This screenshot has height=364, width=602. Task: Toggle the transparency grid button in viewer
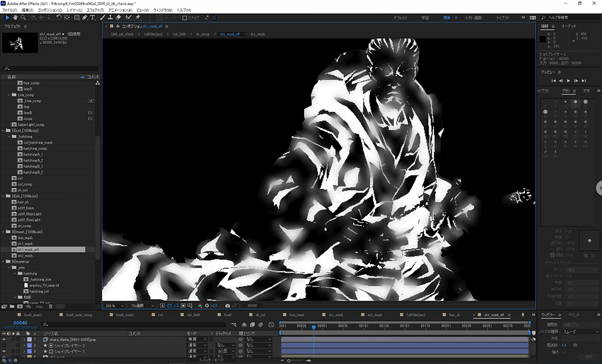click(169, 306)
